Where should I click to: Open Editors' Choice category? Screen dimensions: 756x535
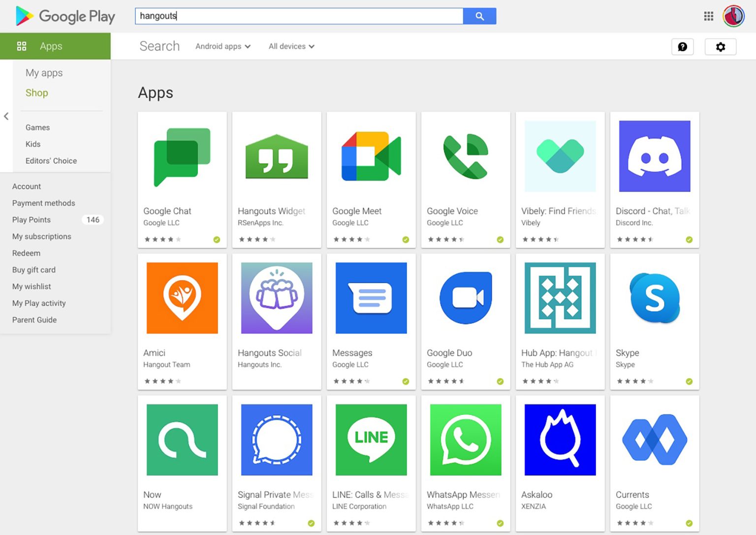coord(51,161)
